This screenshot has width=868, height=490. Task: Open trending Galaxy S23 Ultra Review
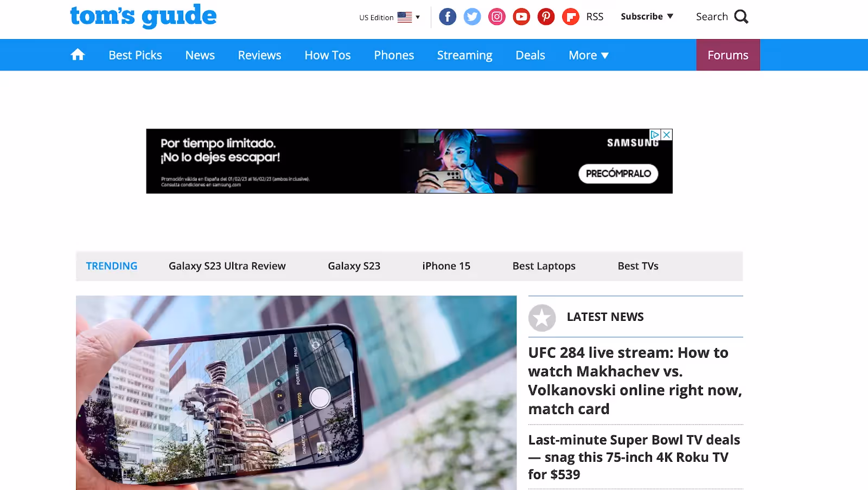point(227,266)
